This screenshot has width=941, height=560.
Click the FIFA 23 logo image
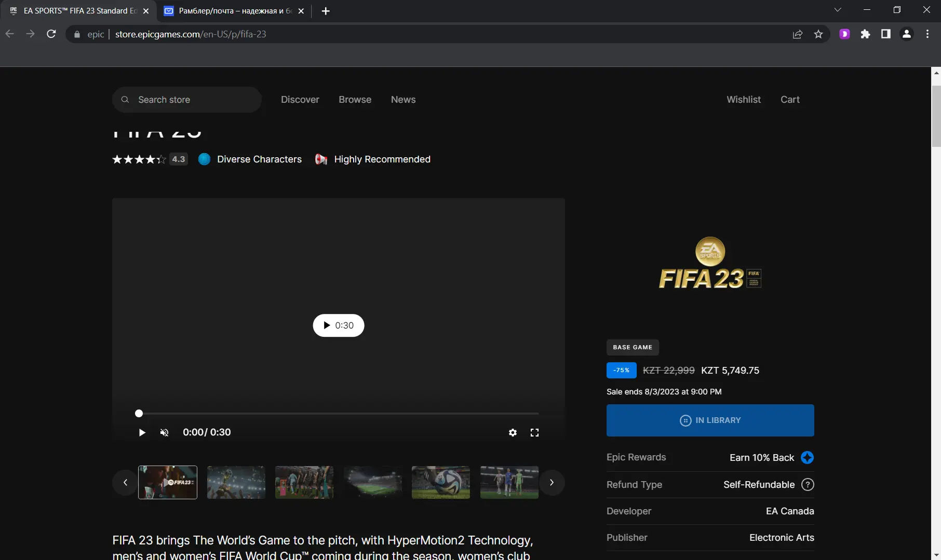pyautogui.click(x=710, y=263)
